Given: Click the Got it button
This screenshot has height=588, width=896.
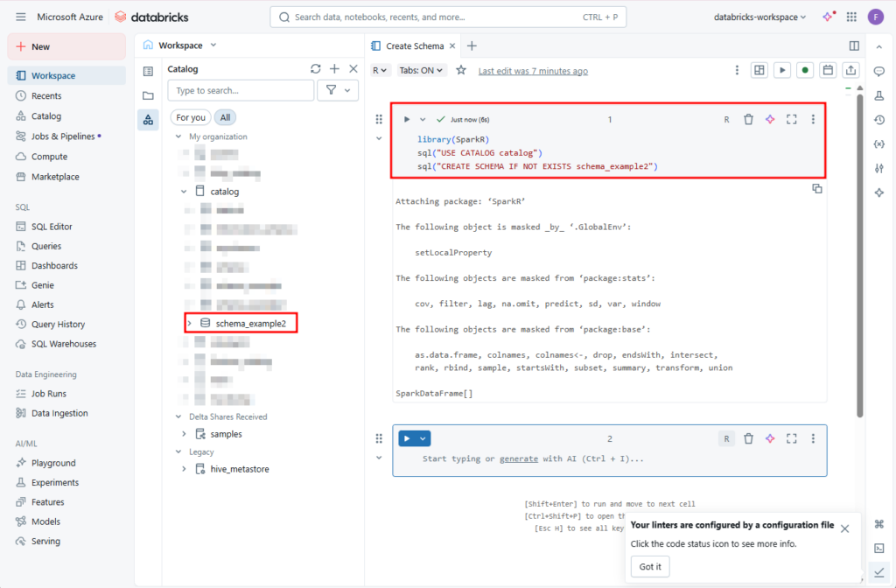Looking at the screenshot, I should (648, 567).
